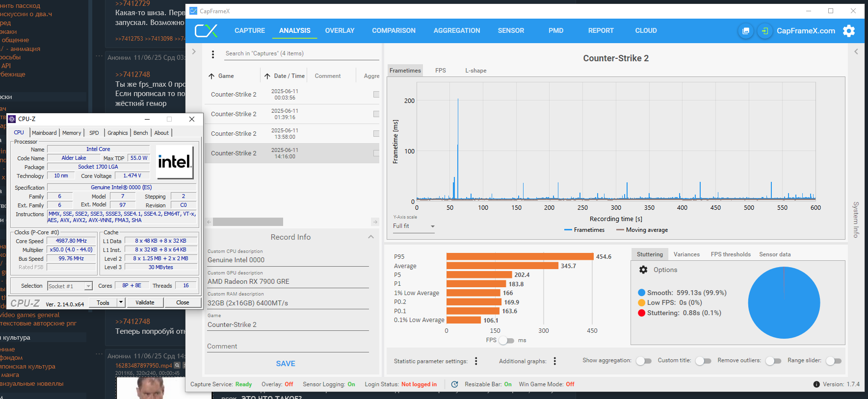Open CPU-Z Graphics tab
This screenshot has width=868, height=399.
(x=118, y=133)
